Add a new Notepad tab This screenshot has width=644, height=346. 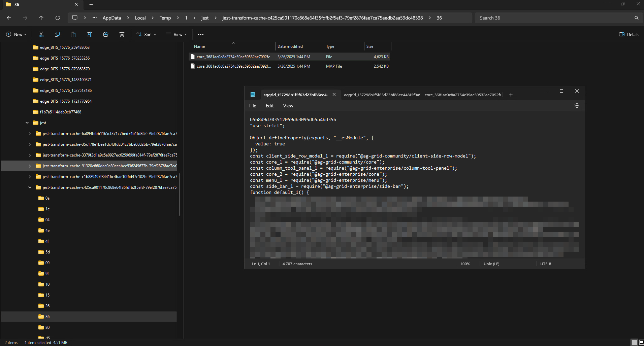[x=511, y=95]
